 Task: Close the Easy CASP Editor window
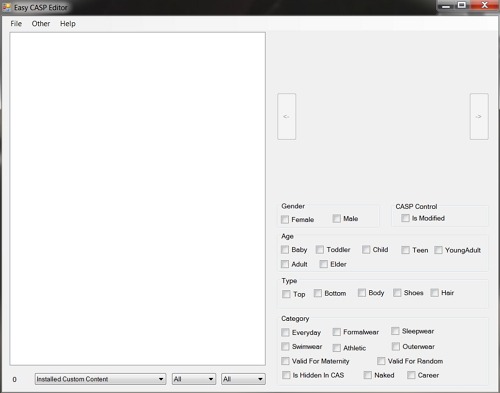click(484, 6)
